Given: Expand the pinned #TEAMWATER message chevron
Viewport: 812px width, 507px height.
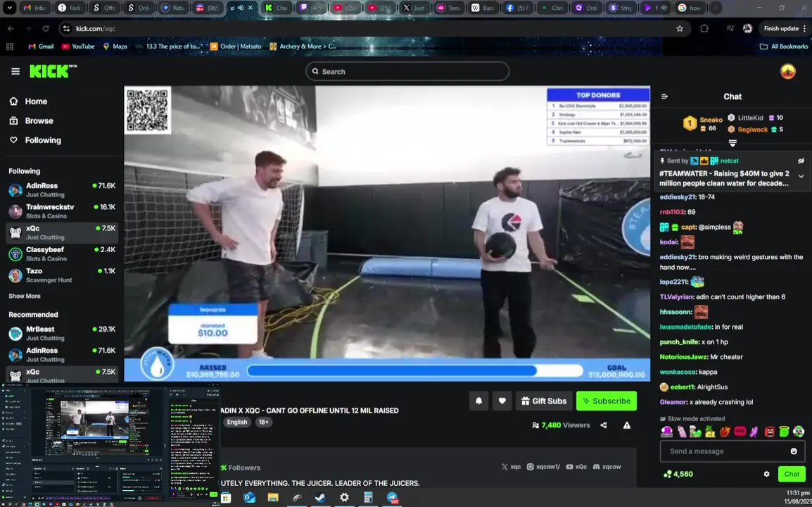Looking at the screenshot, I should (x=801, y=176).
